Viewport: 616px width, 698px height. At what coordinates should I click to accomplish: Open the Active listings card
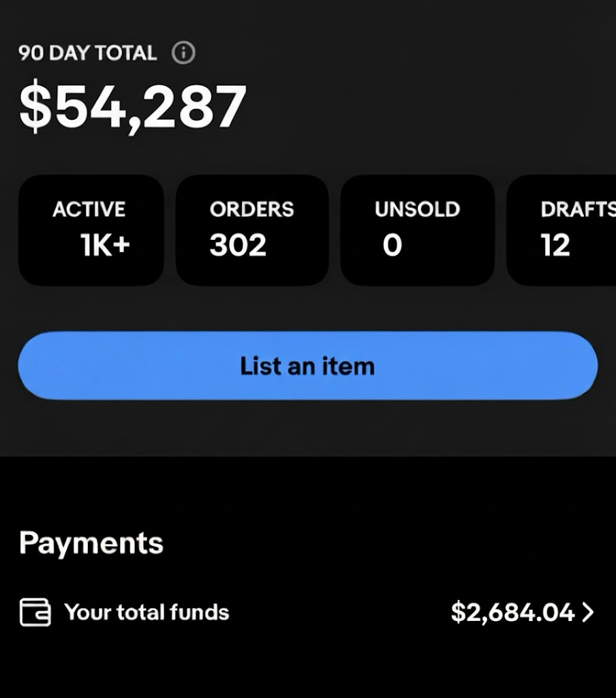91,230
